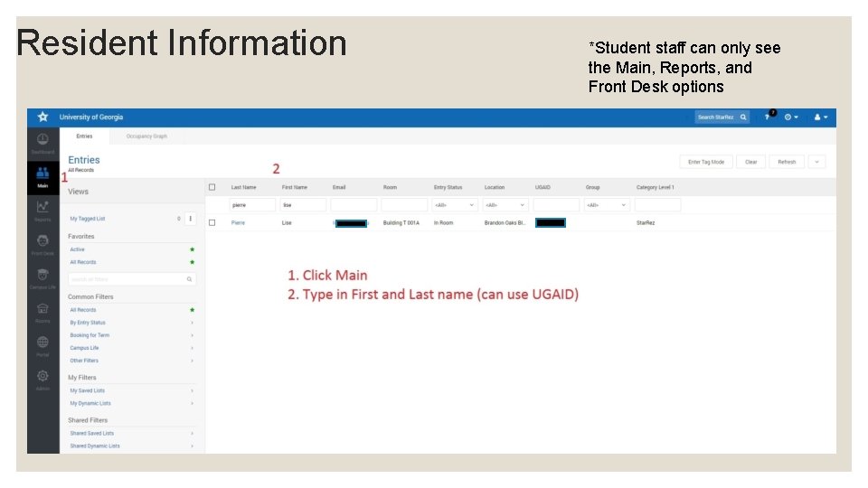Tick the select-all checkbox in header
868x488 pixels.
point(212,187)
